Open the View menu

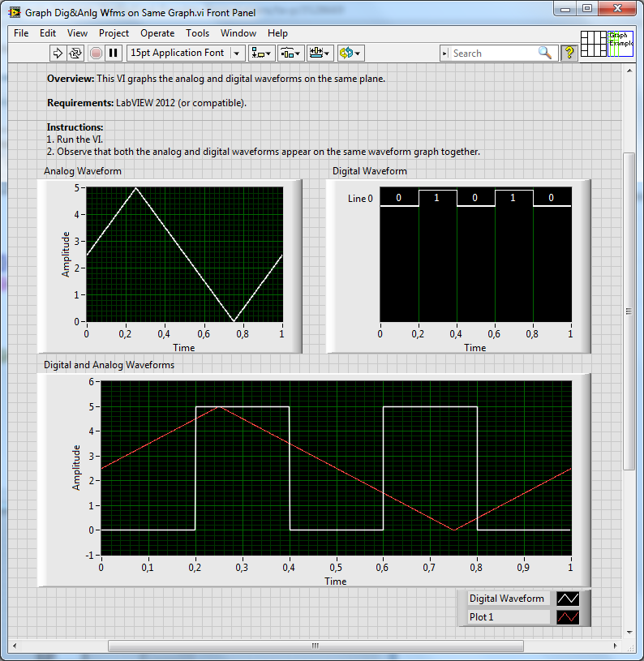[x=77, y=33]
